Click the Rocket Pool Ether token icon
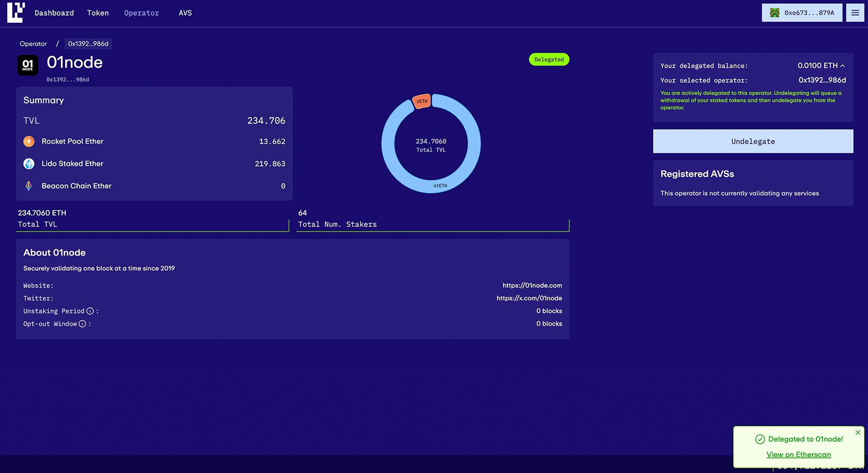 pos(29,142)
